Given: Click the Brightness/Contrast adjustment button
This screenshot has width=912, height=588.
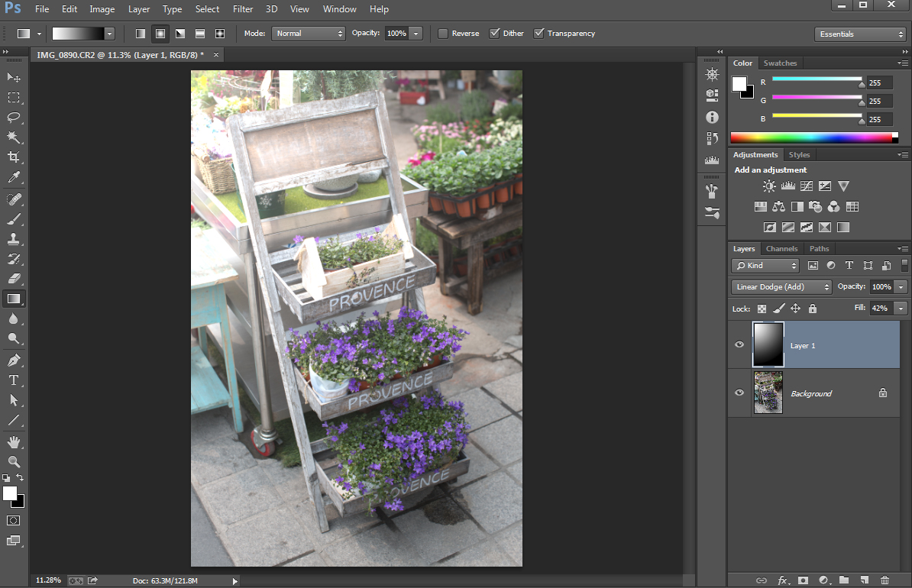Looking at the screenshot, I should pyautogui.click(x=768, y=186).
